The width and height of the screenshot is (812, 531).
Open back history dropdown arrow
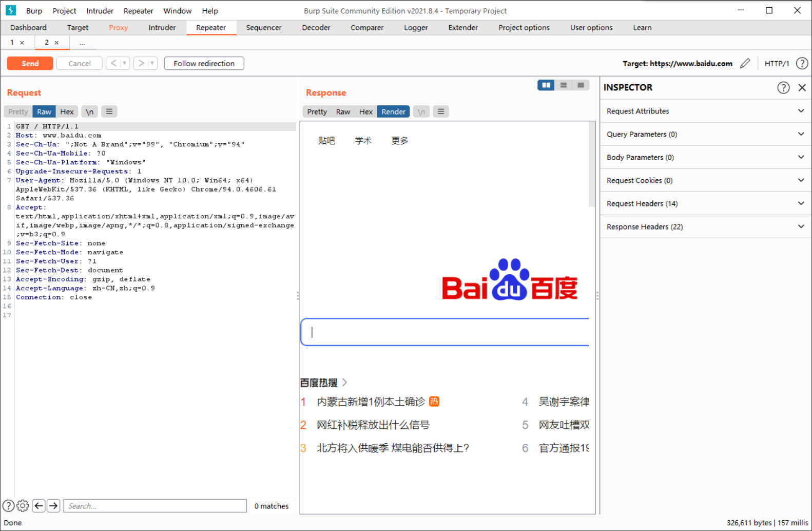[x=125, y=63]
